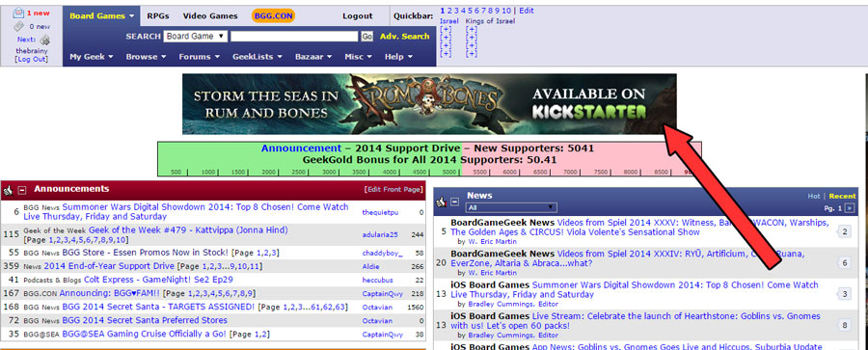Open the first W. Eric Martin author link

(x=492, y=241)
